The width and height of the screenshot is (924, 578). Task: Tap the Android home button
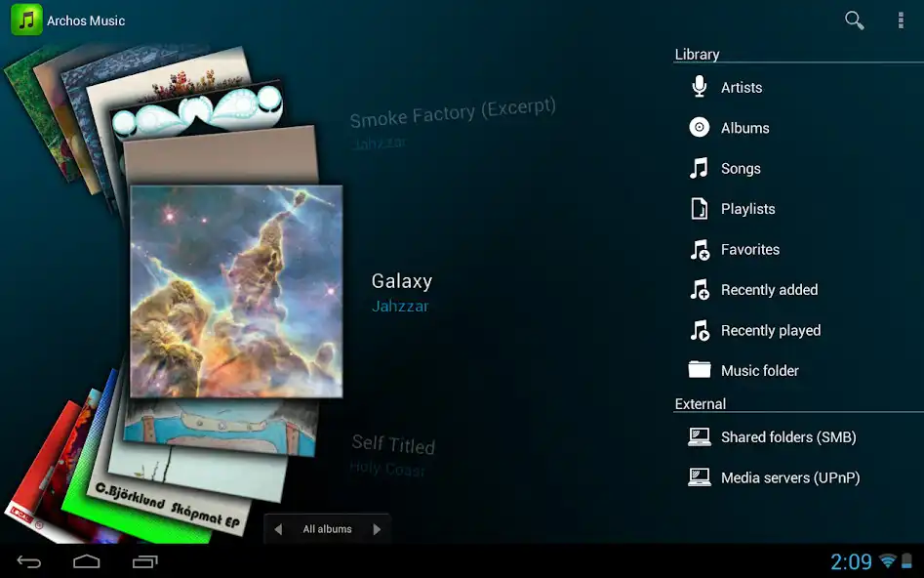[x=87, y=561]
